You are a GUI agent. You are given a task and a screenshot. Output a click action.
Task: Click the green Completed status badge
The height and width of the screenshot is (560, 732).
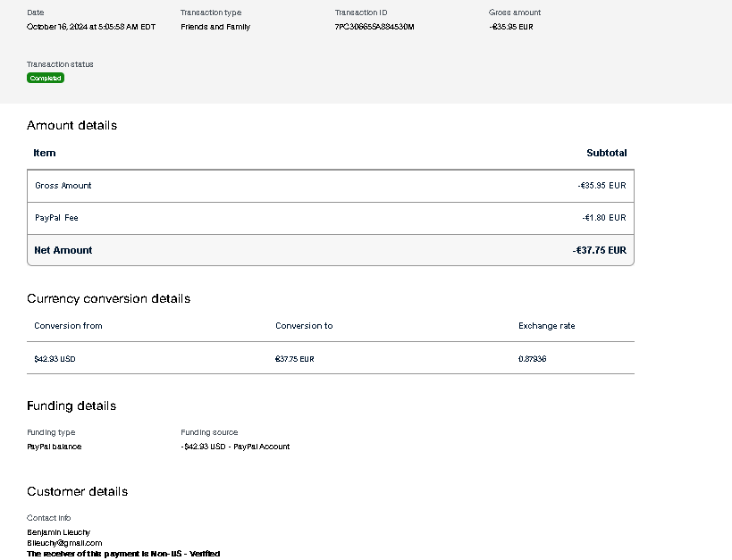(46, 79)
